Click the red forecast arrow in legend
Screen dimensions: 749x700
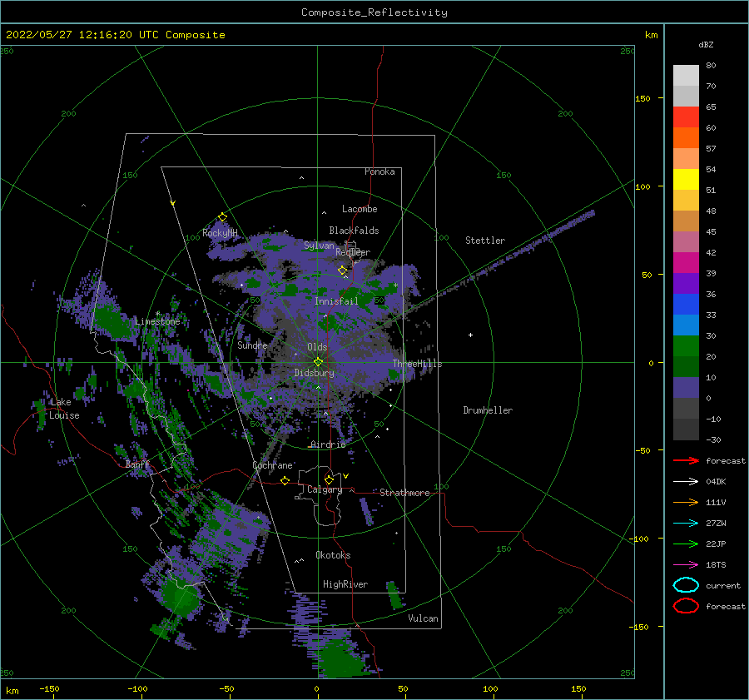pyautogui.click(x=686, y=460)
